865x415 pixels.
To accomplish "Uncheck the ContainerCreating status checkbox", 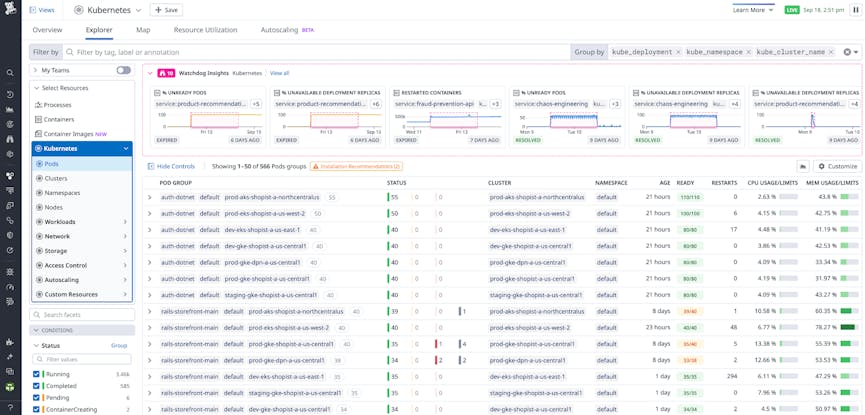I will 36,409.
